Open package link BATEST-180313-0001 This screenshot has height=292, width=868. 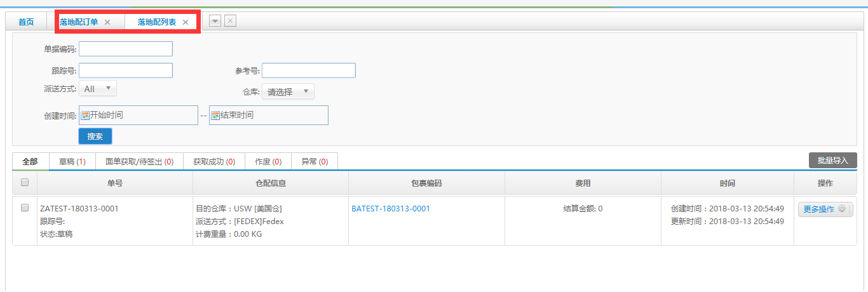pyautogui.click(x=391, y=209)
